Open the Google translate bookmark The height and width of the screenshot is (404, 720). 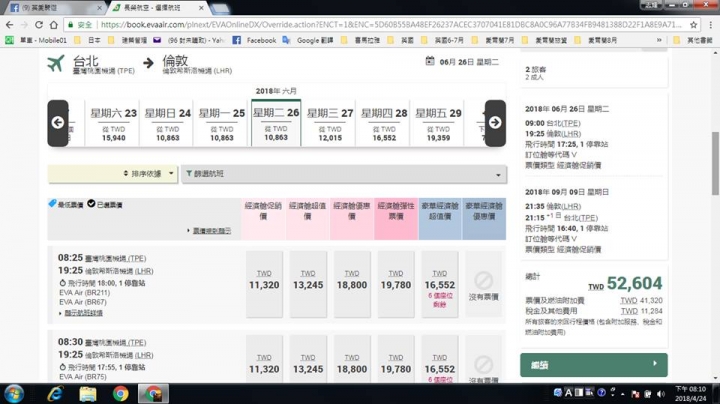tap(308, 40)
